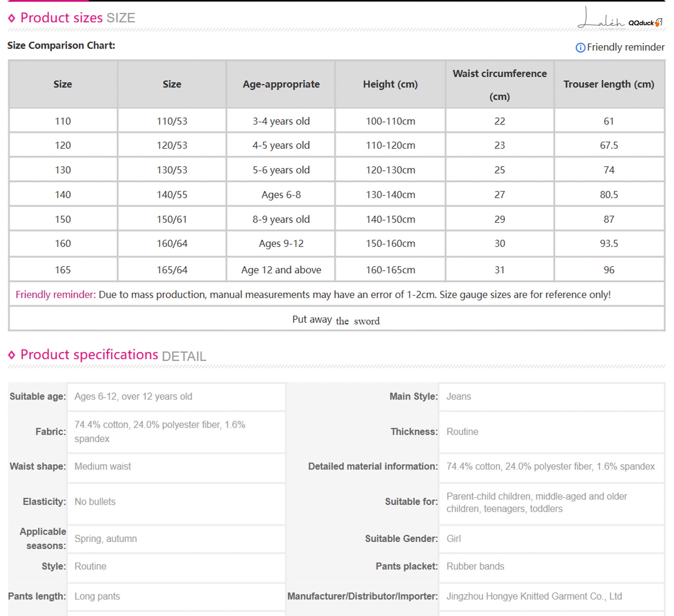The image size is (674, 616).
Task: Click the "Medium waist" value
Action: pos(103,466)
